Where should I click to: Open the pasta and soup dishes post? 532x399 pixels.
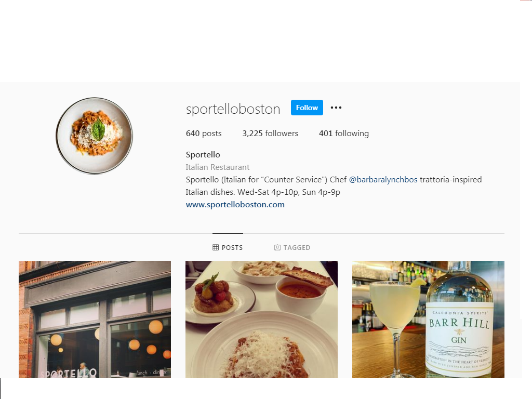pos(261,320)
